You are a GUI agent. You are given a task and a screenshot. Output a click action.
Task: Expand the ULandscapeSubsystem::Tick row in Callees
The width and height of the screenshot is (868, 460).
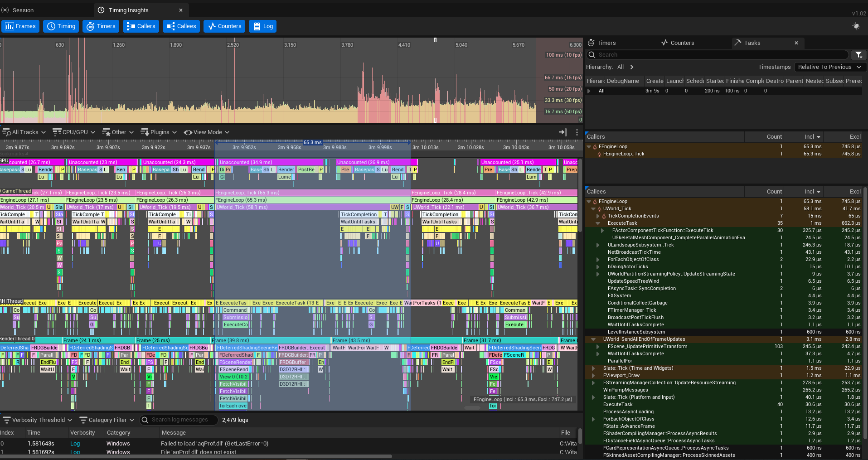[598, 245]
